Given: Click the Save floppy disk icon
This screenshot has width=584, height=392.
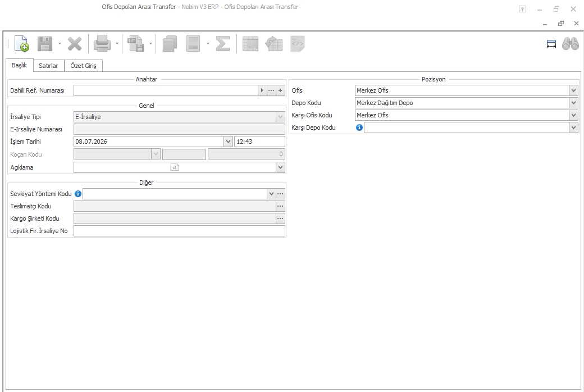Looking at the screenshot, I should (x=45, y=44).
